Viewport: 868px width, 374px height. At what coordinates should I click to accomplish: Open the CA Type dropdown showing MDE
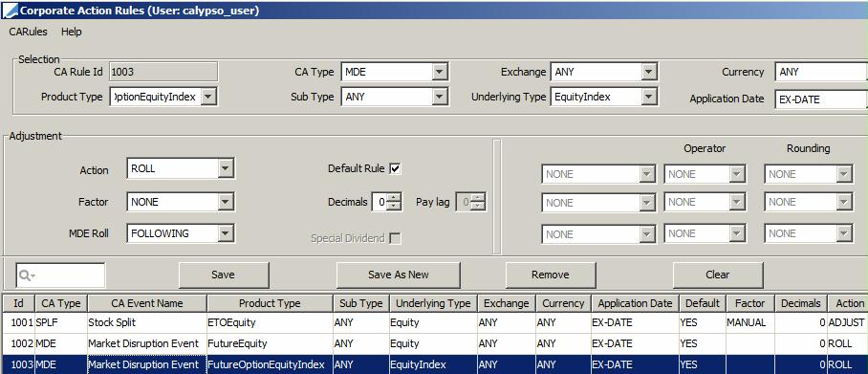439,72
